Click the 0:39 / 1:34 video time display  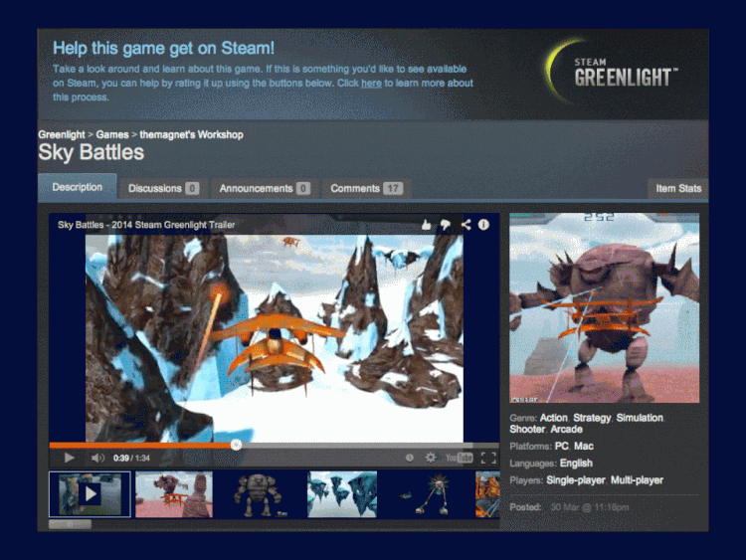[x=131, y=458]
